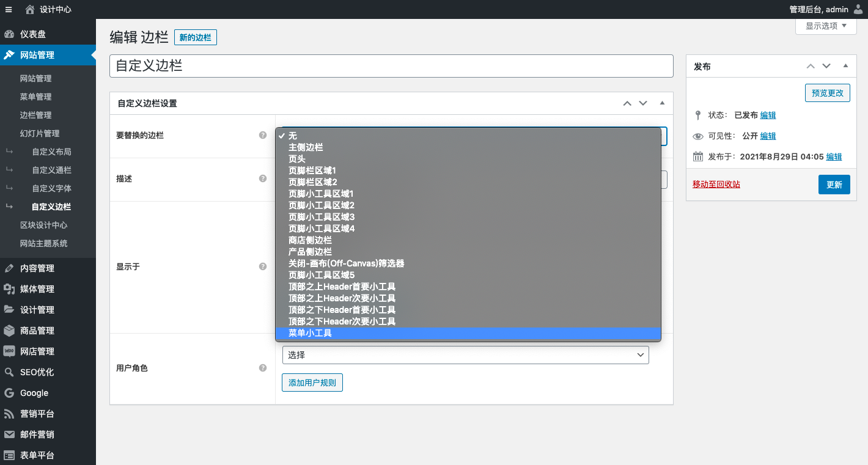
Task: Click help icon next to 描述
Action: click(x=263, y=178)
